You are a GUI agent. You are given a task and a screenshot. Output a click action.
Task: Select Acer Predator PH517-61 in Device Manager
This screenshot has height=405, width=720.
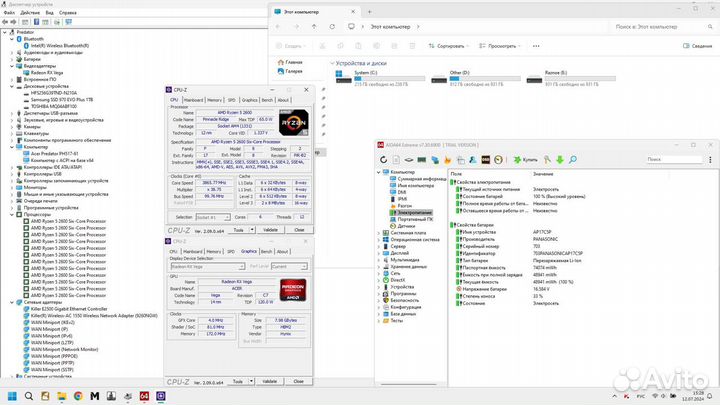coord(55,154)
